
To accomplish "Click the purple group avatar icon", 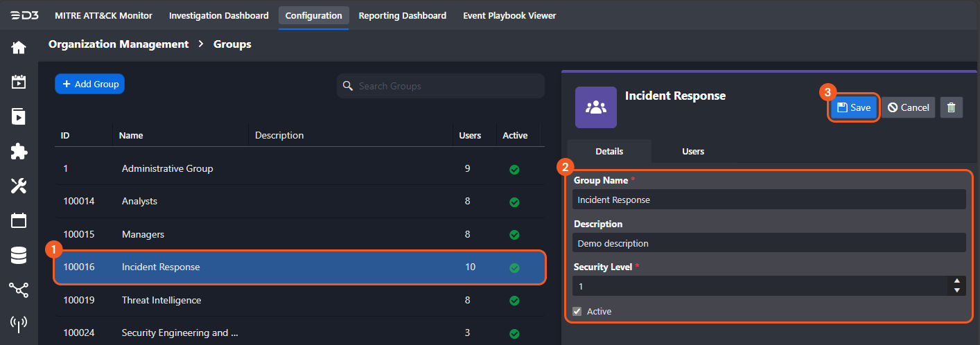I will click(x=595, y=107).
